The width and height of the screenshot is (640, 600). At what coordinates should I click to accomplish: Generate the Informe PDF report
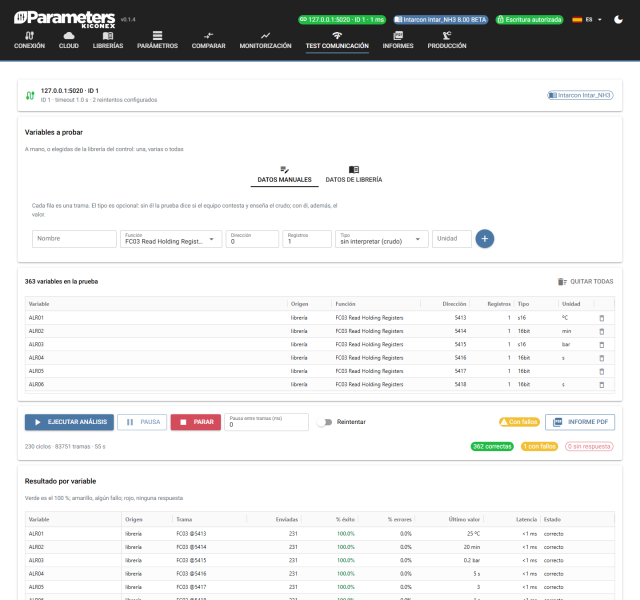[580, 422]
